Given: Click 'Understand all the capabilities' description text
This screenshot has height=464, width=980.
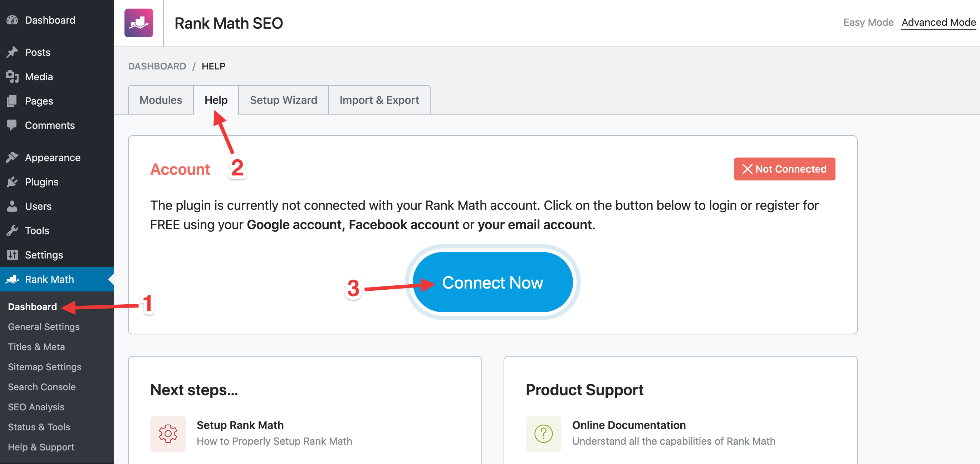Looking at the screenshot, I should click(674, 441).
